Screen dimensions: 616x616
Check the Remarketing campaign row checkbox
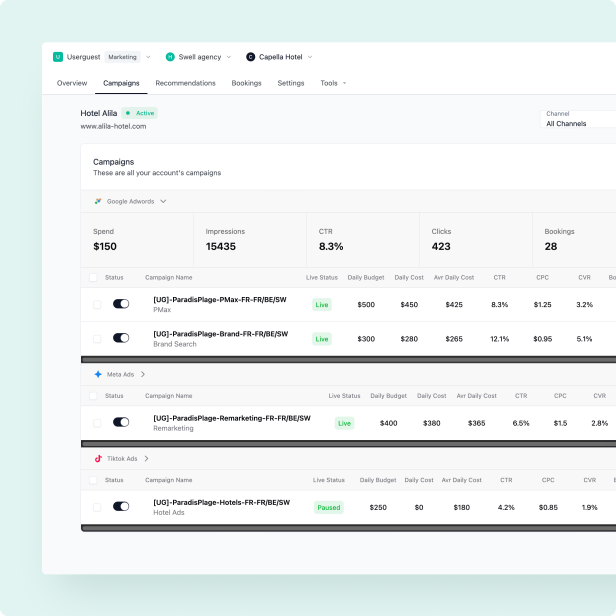97,423
